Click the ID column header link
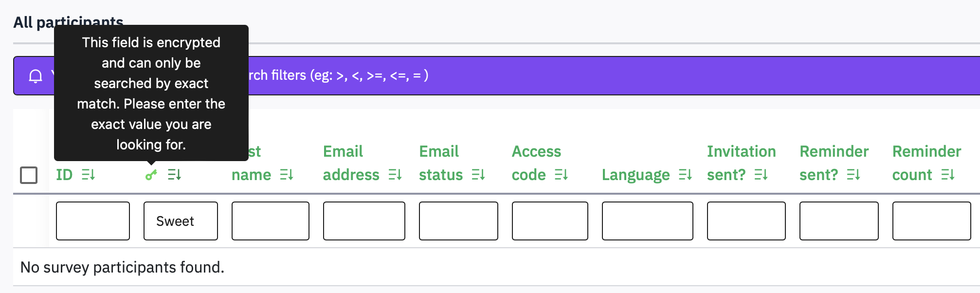980x293 pixels. click(x=64, y=175)
